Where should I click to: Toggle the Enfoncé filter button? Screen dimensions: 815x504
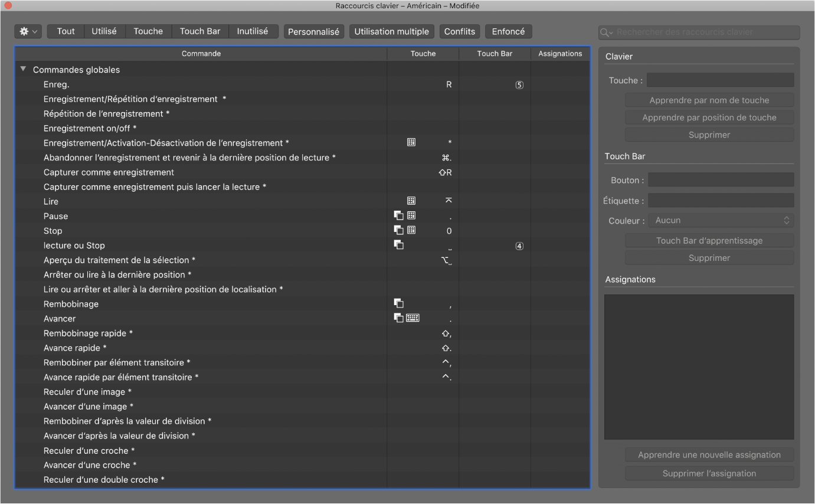click(x=508, y=32)
